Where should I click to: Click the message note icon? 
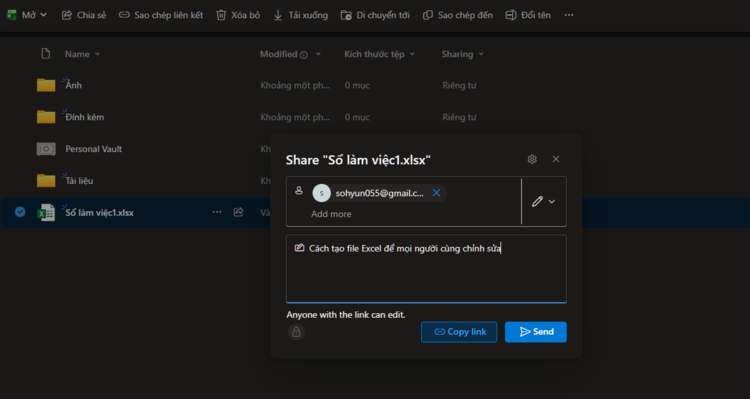tap(299, 248)
